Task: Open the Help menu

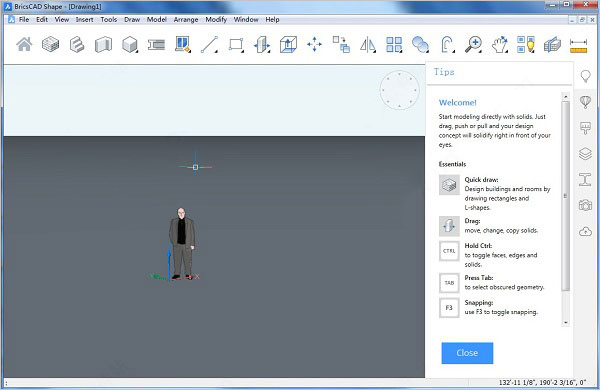Action: click(x=272, y=20)
